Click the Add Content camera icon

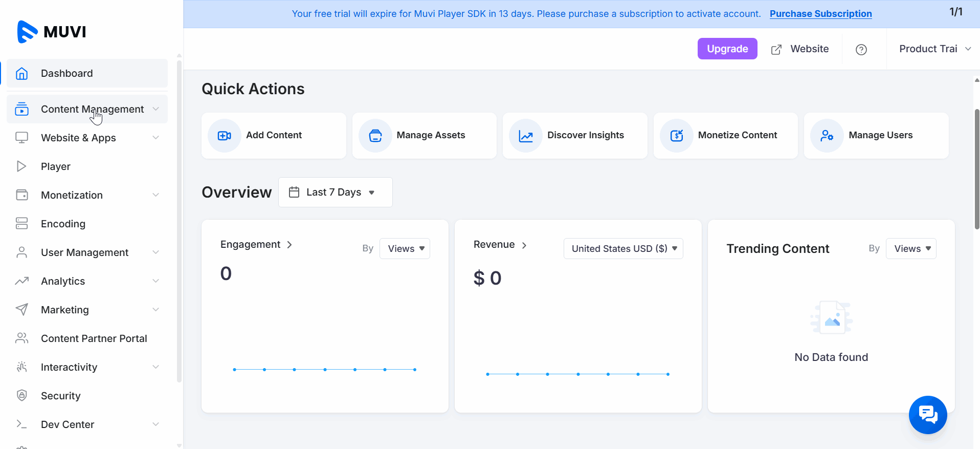pos(224,136)
